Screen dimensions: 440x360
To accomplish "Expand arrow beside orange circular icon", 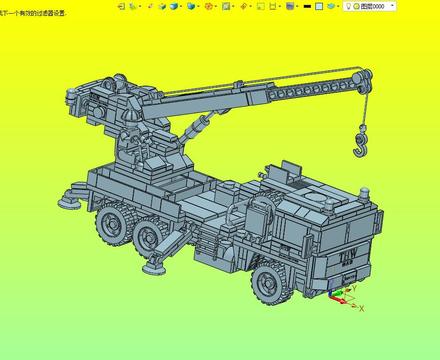I will click(x=215, y=6).
